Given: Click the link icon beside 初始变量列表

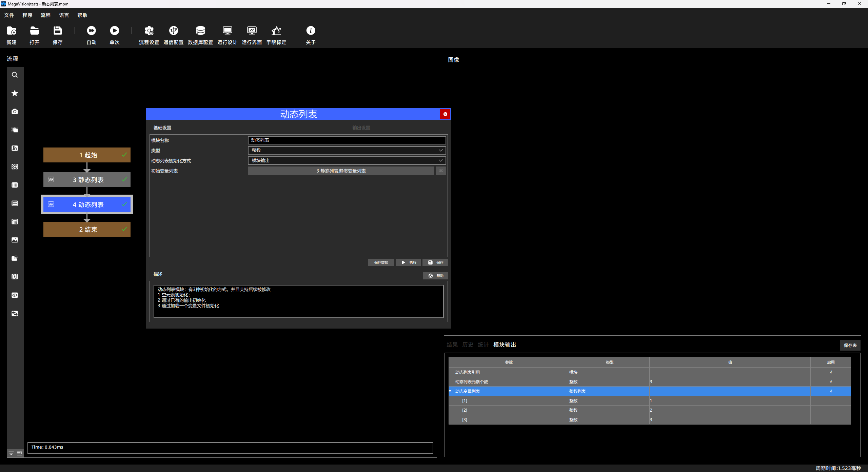Looking at the screenshot, I should [x=441, y=171].
